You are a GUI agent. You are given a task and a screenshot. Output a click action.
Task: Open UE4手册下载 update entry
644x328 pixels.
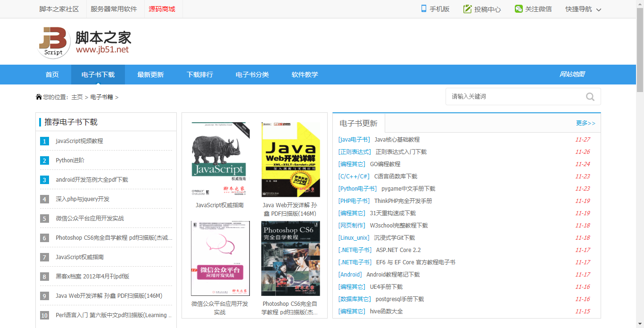pos(386,287)
